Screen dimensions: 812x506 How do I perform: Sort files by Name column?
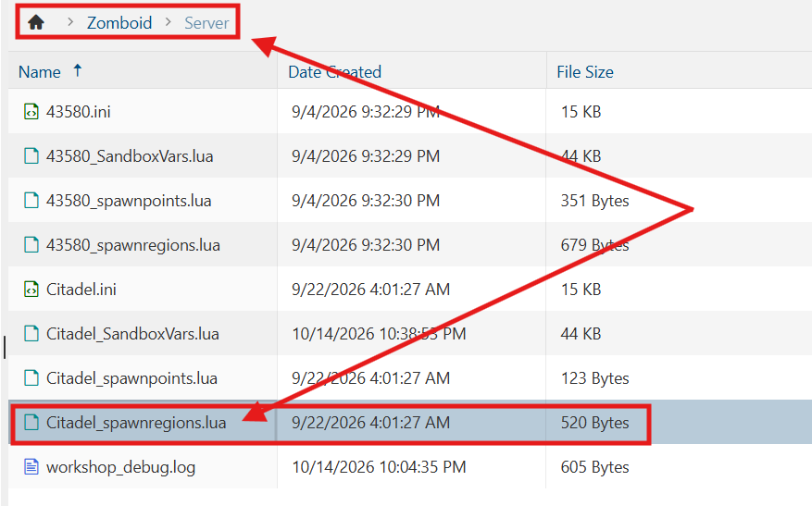40,71
